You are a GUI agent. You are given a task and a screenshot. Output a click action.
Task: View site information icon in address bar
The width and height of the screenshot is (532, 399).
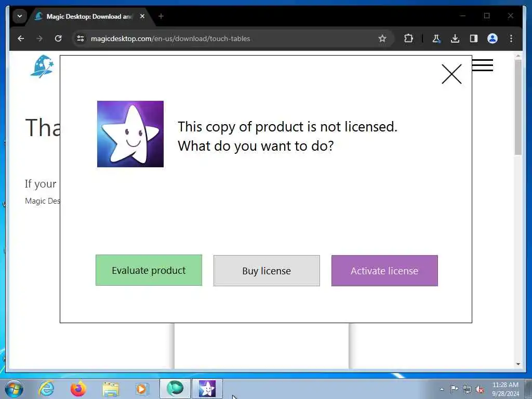tap(81, 38)
